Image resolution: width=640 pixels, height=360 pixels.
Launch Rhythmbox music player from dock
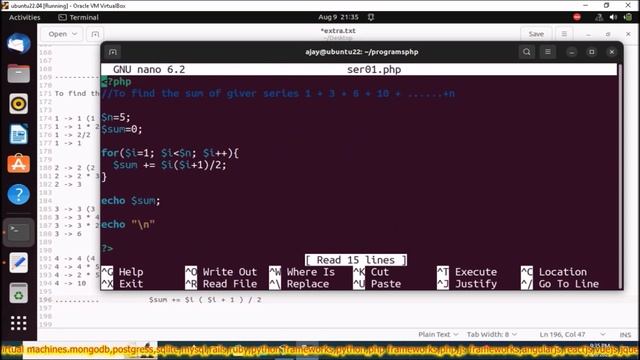(18, 104)
